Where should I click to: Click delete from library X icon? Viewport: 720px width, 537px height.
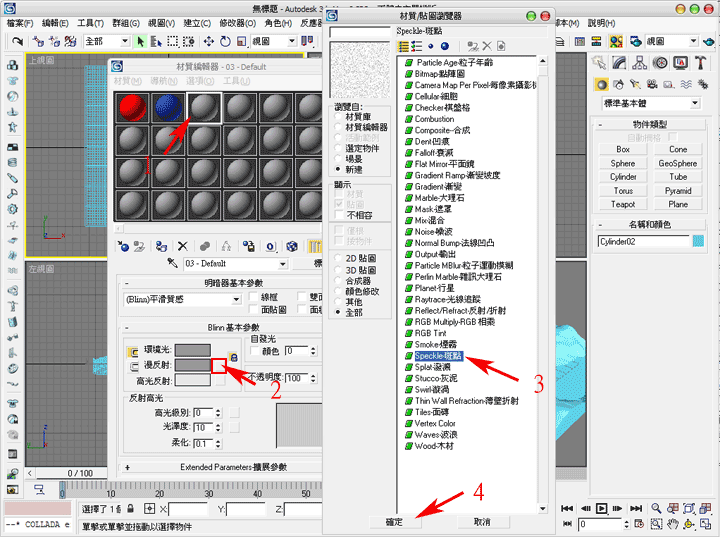pos(487,46)
